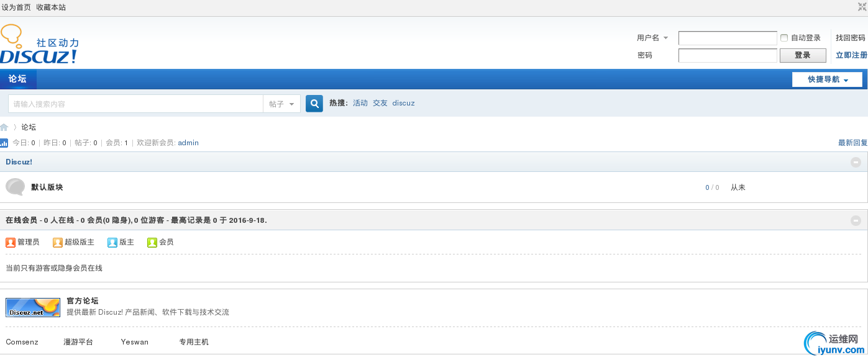The height and width of the screenshot is (360, 868).
Task: Click 设为首页 in the top bar
Action: click(16, 7)
